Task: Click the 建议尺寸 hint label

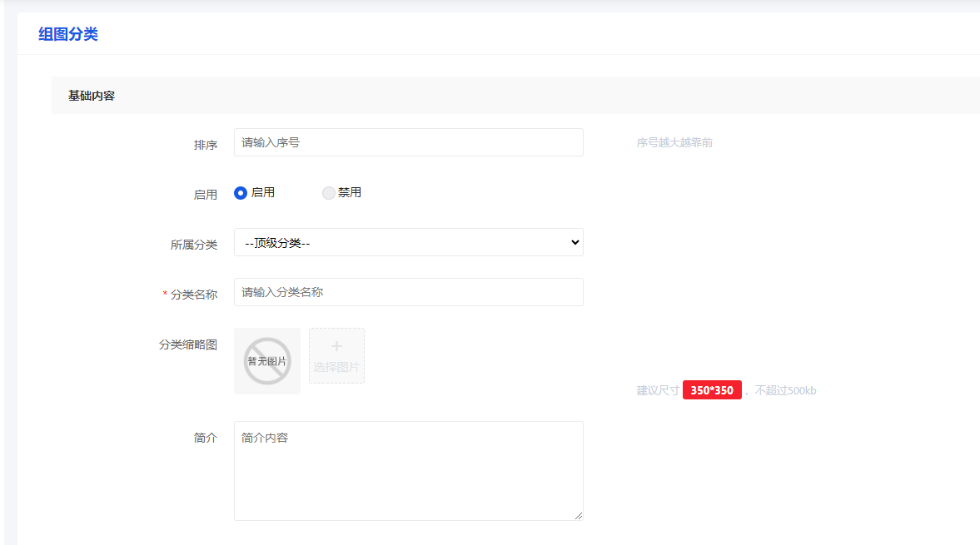Action: pyautogui.click(x=658, y=391)
